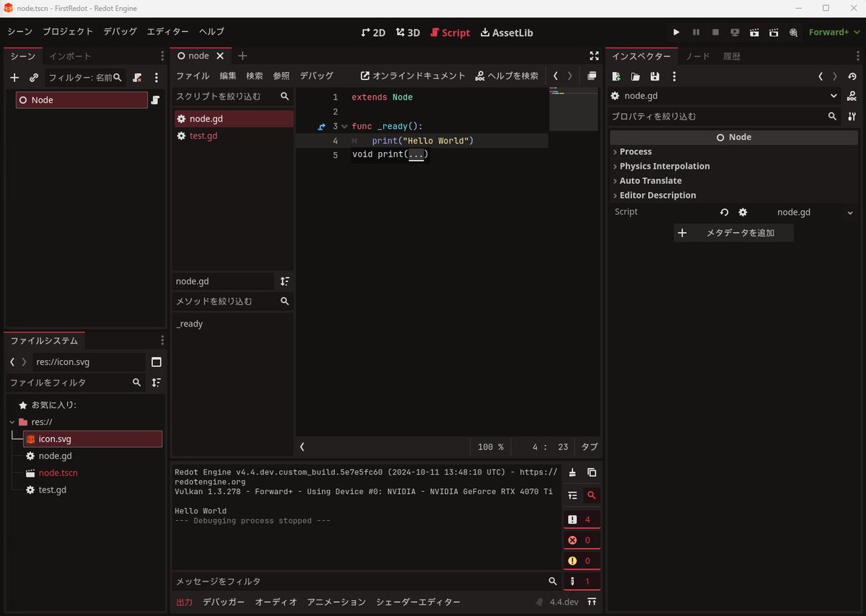The height and width of the screenshot is (616, 866).
Task: Open the デバッグ menu in the menu bar
Action: (120, 32)
